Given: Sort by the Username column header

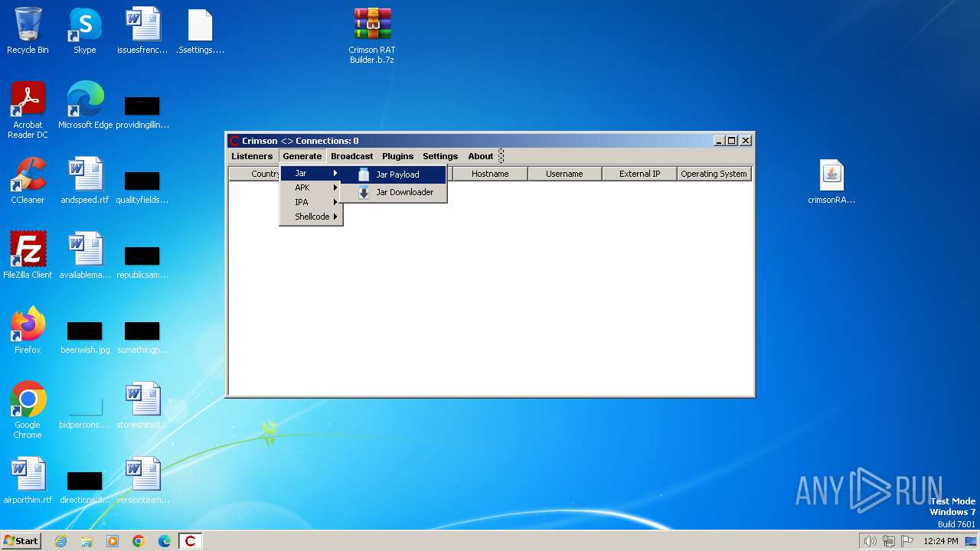Looking at the screenshot, I should tap(564, 174).
